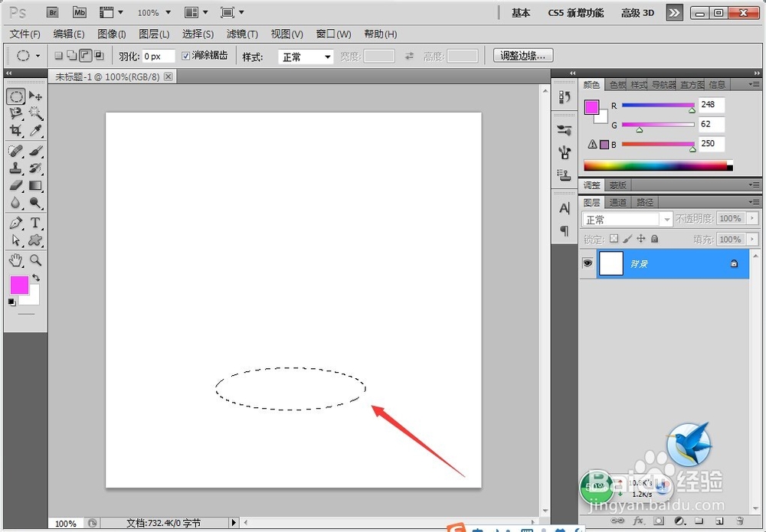Switch to the 色板 swatches tab

(617, 85)
